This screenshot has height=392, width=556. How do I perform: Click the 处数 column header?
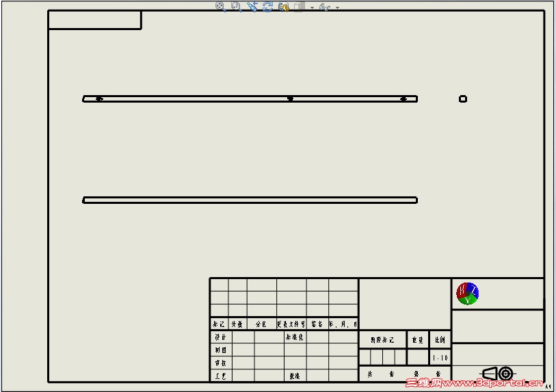237,324
